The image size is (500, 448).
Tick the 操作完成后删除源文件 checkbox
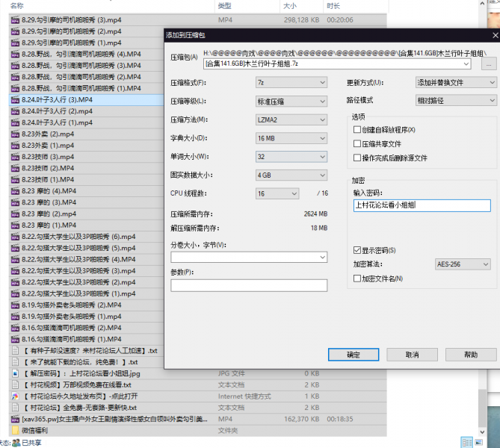coord(357,158)
